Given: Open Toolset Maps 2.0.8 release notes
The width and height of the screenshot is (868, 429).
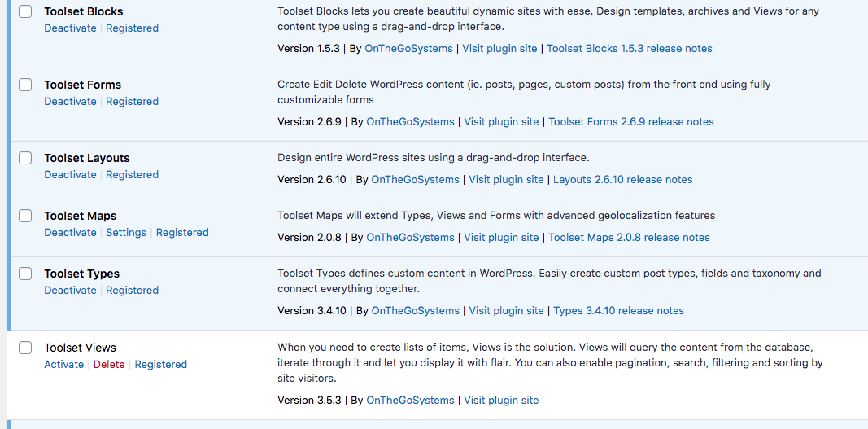Looking at the screenshot, I should pos(629,237).
